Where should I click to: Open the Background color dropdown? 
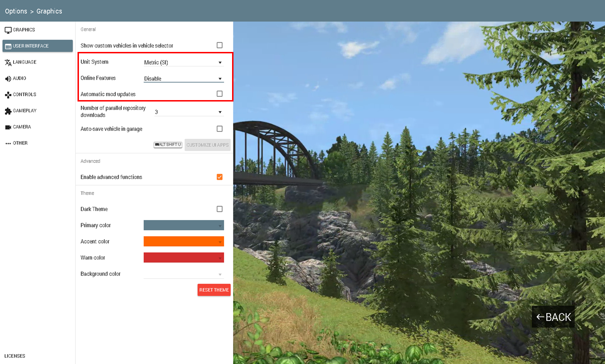tap(183, 274)
